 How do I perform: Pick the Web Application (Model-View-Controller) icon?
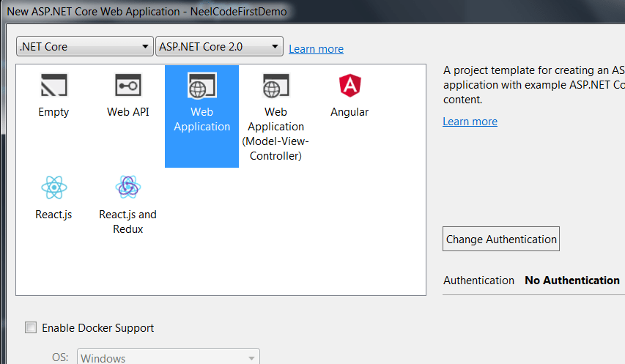pos(275,86)
